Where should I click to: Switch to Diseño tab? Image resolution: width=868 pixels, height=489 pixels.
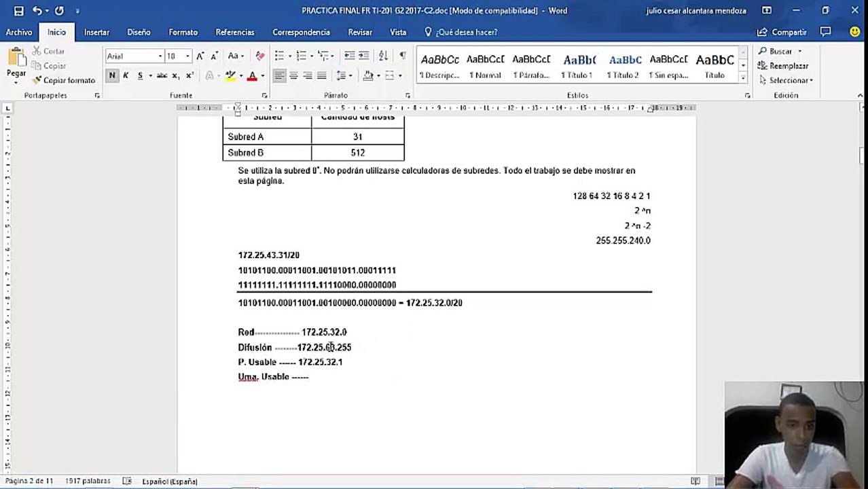[x=139, y=32]
